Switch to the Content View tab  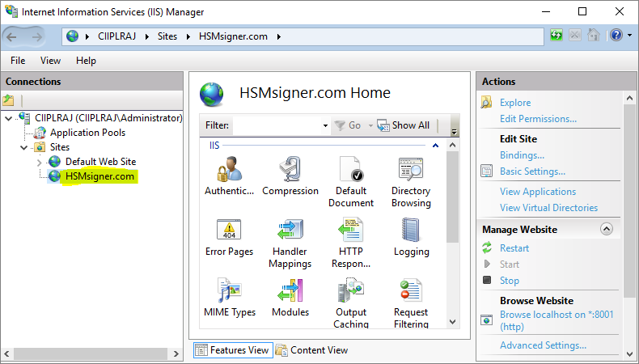[311, 350]
